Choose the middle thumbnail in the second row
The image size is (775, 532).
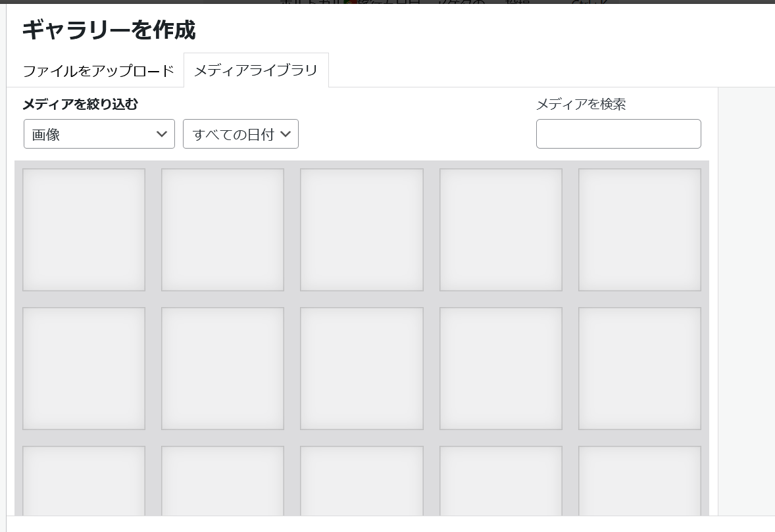[x=362, y=368]
